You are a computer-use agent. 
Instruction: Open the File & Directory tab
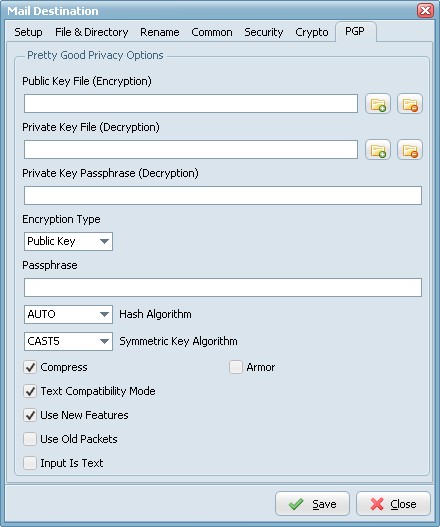(91, 32)
